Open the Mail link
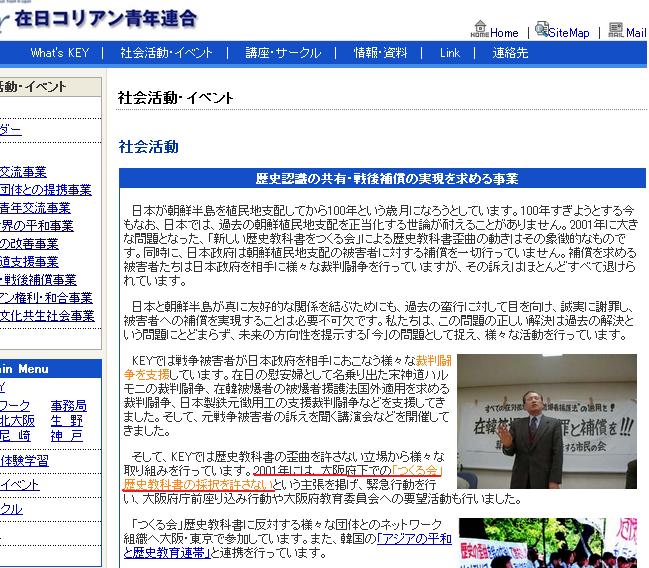This screenshot has width=649, height=568. click(x=636, y=32)
